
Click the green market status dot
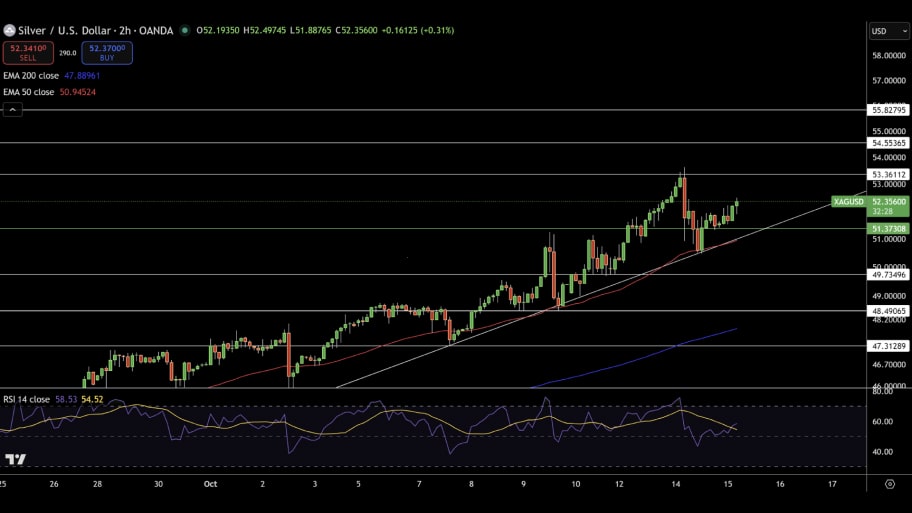click(x=184, y=30)
